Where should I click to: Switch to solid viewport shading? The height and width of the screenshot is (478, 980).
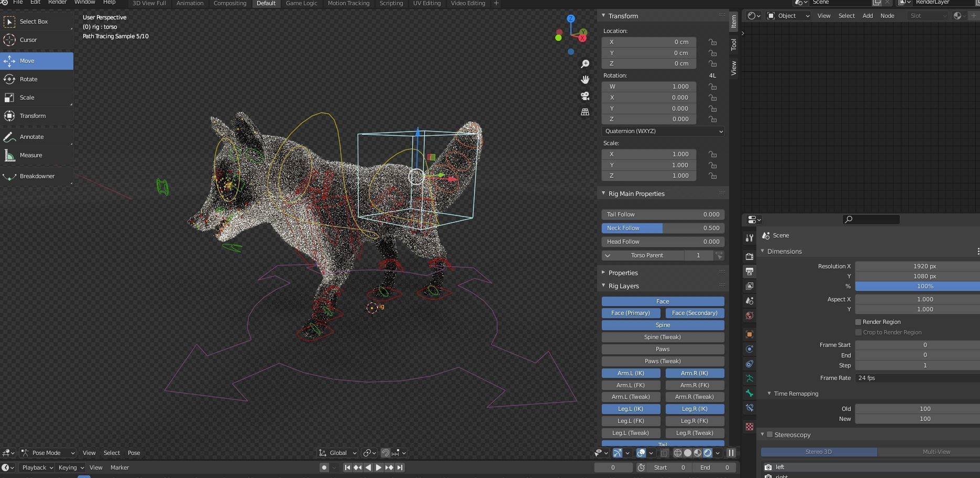pos(688,453)
